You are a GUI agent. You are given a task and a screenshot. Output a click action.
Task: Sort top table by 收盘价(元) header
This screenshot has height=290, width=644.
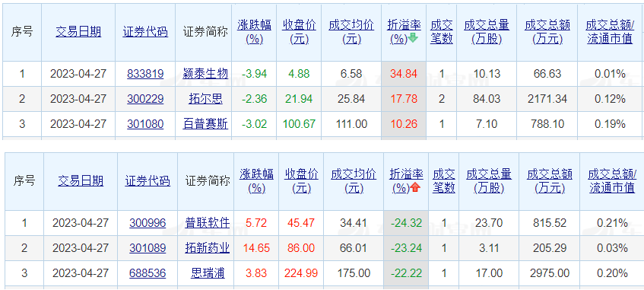pos(299,32)
